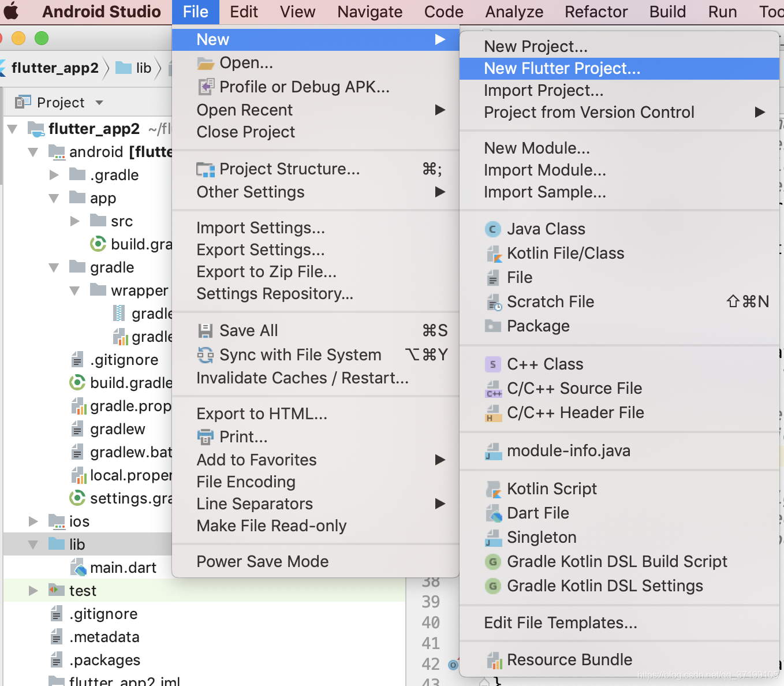Select main.dart in project tree
The image size is (784, 686).
click(x=123, y=568)
